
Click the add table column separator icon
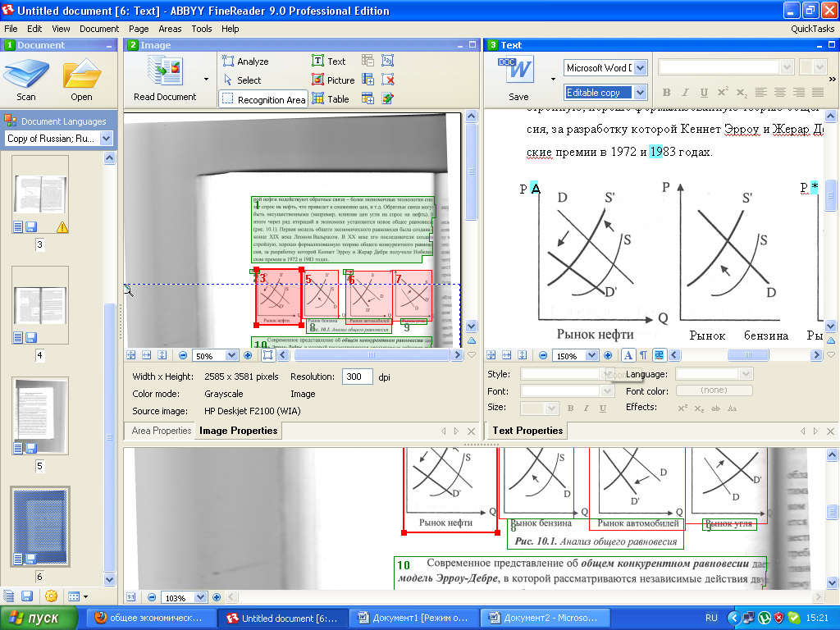click(x=367, y=80)
